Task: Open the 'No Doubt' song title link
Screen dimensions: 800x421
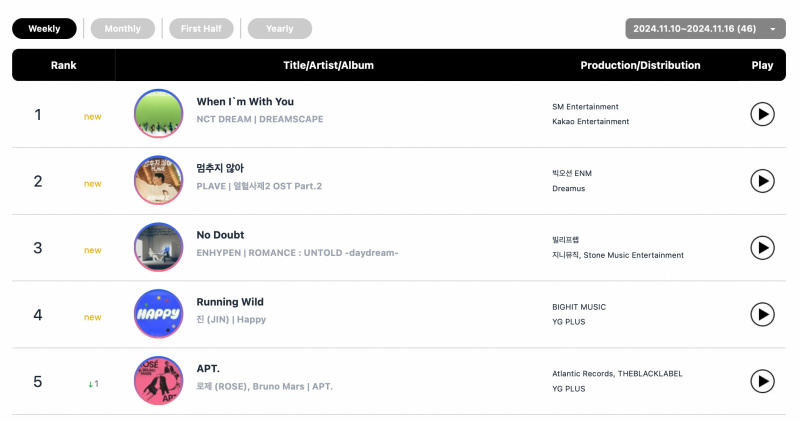Action: (x=220, y=235)
